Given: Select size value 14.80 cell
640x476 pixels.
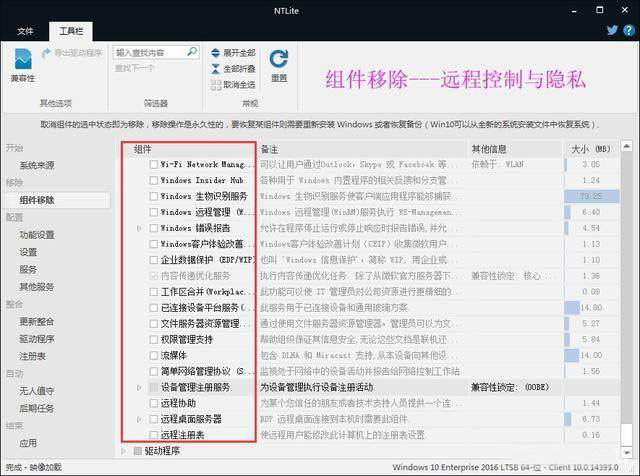Looking at the screenshot, I should [591, 308].
